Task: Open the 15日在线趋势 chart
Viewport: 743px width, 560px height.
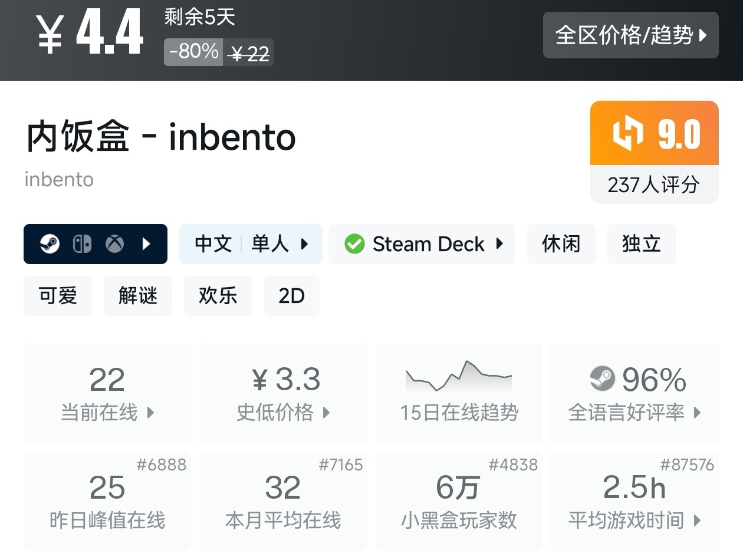Action: 459,393
